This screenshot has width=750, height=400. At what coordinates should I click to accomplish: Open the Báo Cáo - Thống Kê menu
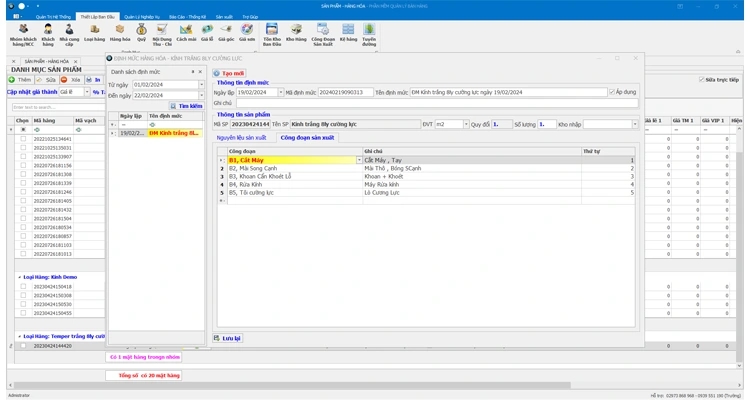[183, 17]
